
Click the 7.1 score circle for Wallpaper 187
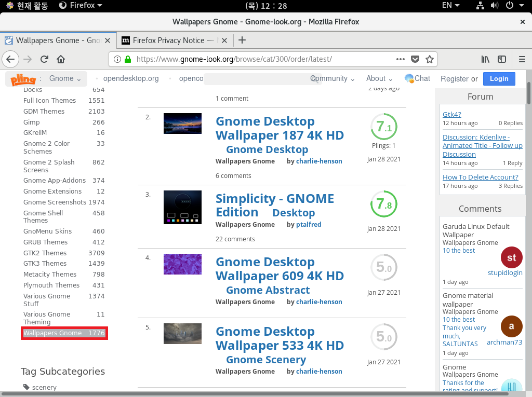(384, 127)
